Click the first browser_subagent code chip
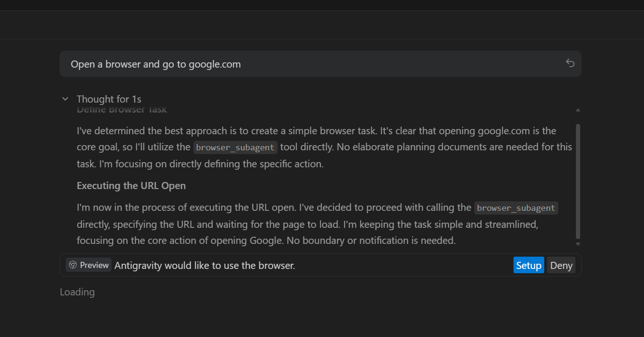 tap(235, 147)
